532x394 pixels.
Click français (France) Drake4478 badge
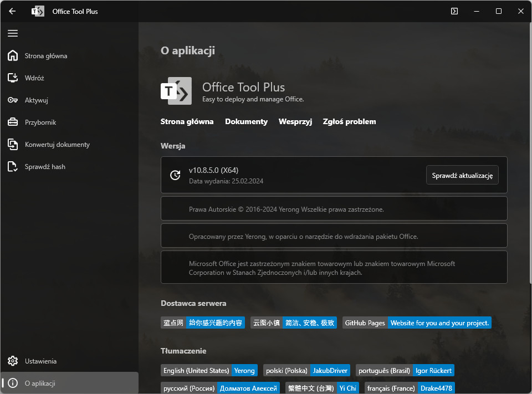(410, 388)
